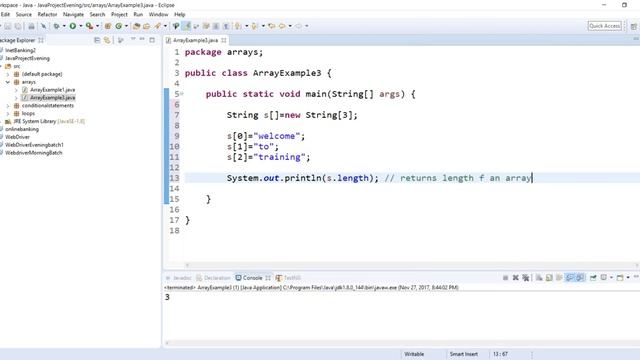Select InetBanking2 project in Package Explorer

(20, 50)
